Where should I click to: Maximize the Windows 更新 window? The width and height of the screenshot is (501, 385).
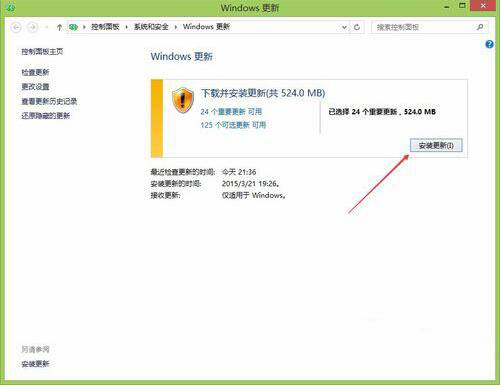pos(462,6)
